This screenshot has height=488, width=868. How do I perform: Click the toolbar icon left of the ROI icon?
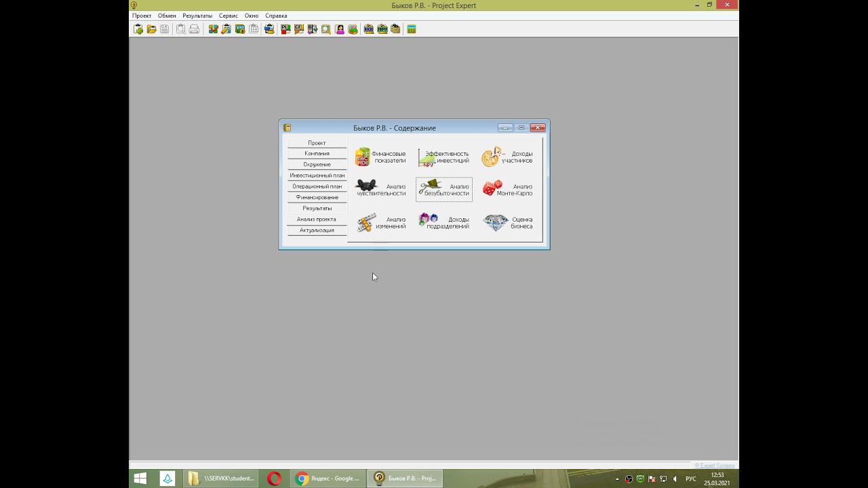coord(353,29)
